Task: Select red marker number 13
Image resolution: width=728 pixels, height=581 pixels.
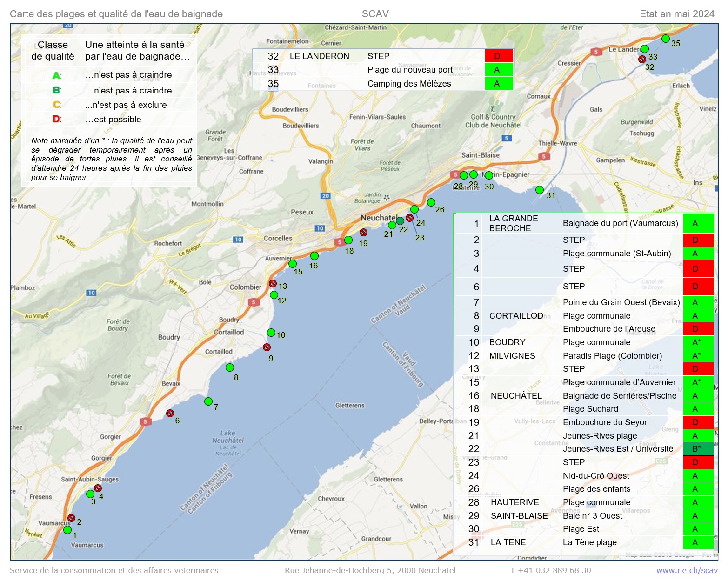Action: (273, 283)
